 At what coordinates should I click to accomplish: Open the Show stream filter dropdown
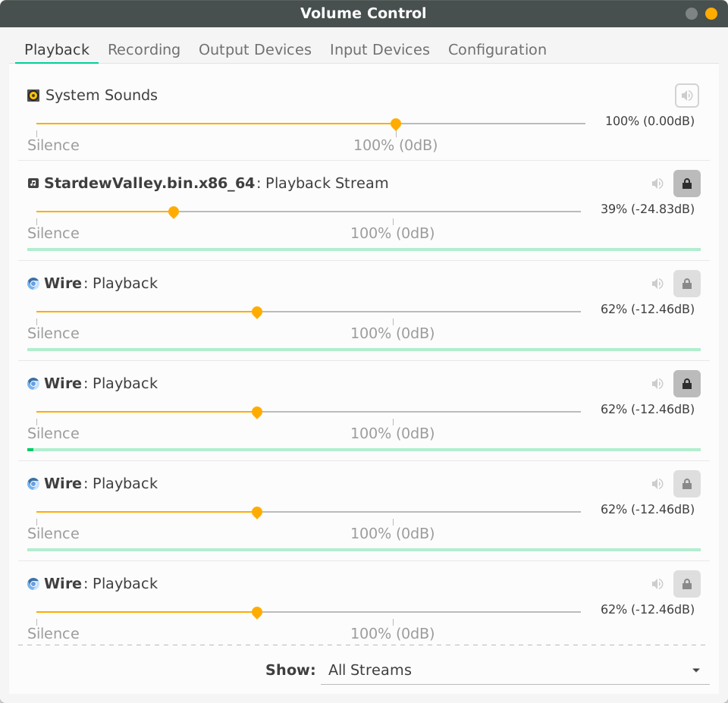click(x=515, y=670)
